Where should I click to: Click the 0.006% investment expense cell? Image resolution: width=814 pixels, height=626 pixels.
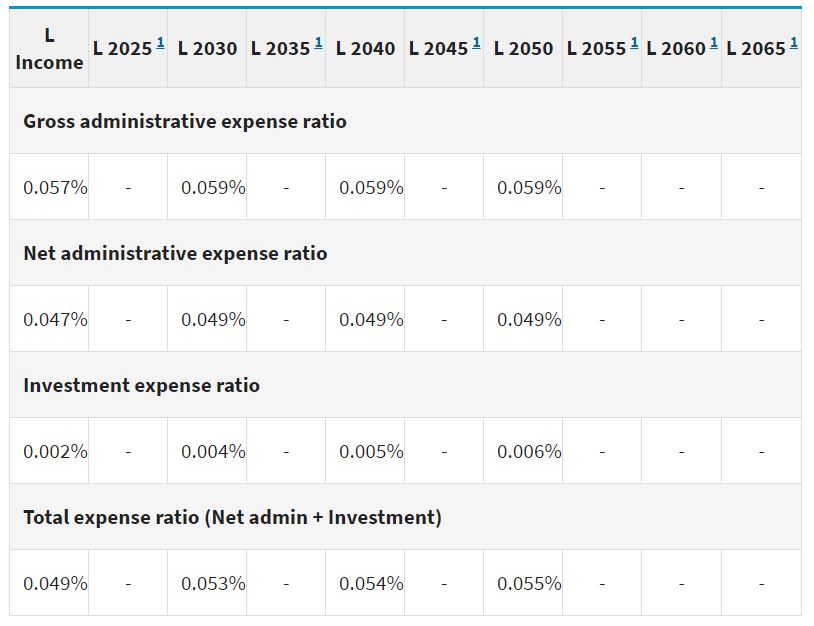[529, 452]
